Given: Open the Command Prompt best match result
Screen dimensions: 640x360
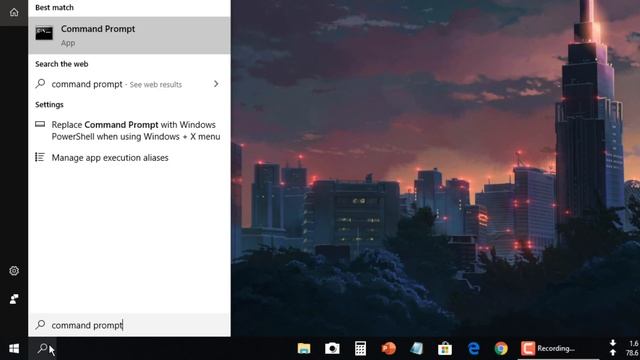Looking at the screenshot, I should click(x=129, y=35).
